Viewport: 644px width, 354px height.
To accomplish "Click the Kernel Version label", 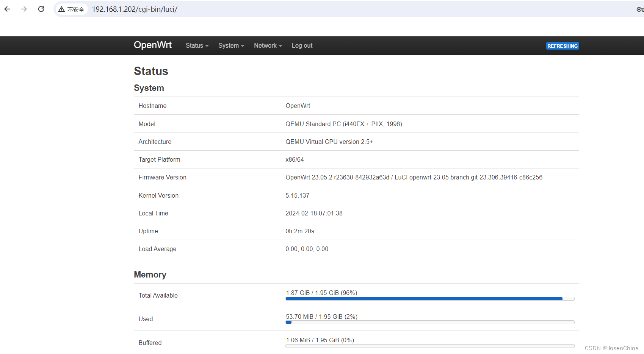I will (158, 195).
